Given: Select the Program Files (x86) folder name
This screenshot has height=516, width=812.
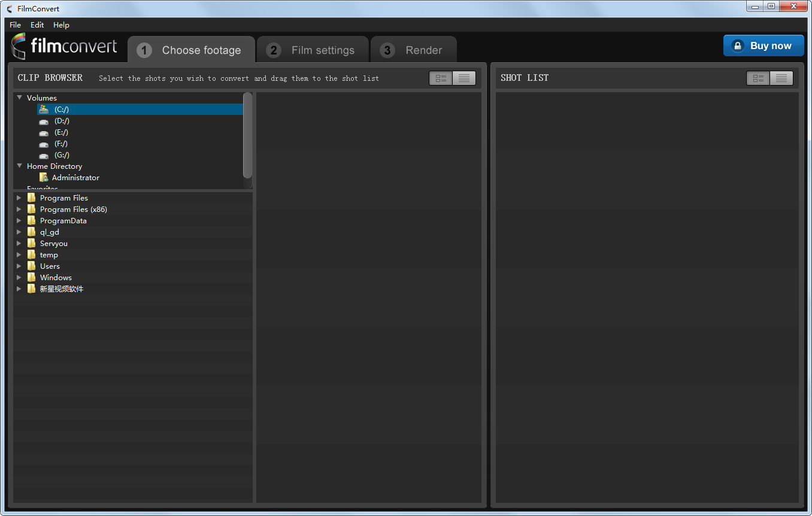Looking at the screenshot, I should 74,210.
